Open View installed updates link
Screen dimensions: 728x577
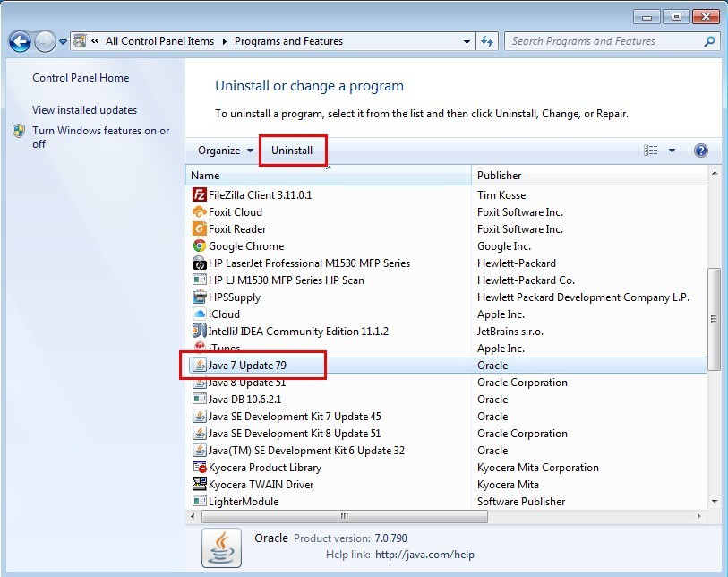84,110
